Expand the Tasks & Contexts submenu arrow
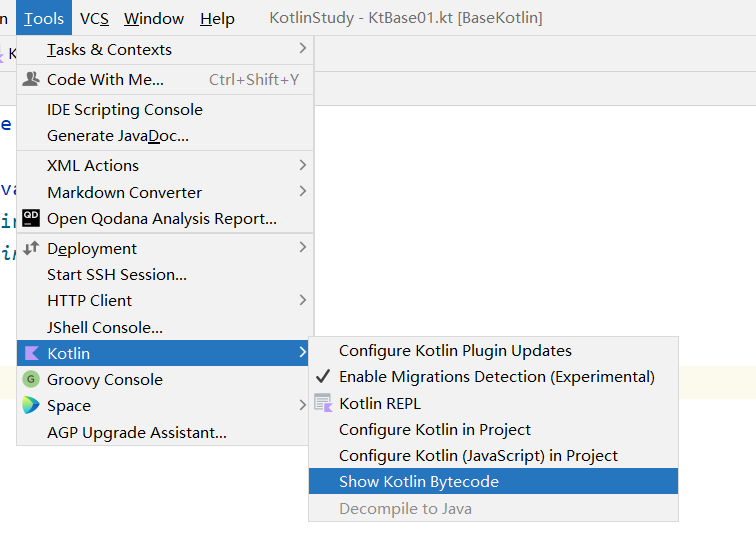Image resolution: width=756 pixels, height=537 pixels. (x=302, y=48)
